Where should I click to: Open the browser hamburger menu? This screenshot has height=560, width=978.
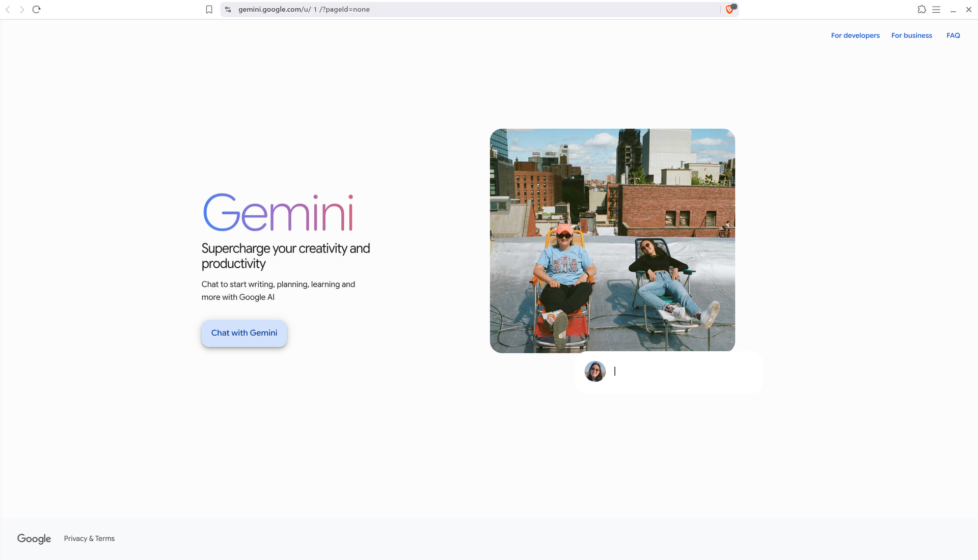[936, 10]
